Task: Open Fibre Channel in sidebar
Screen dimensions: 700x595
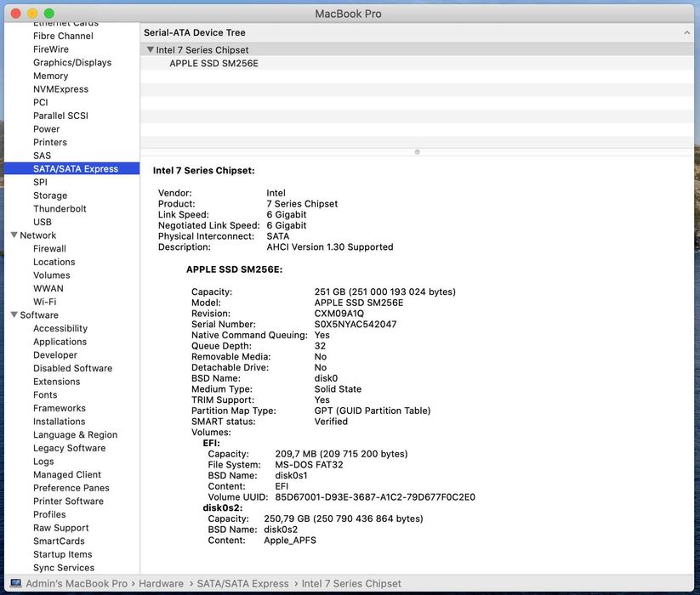Action: point(63,36)
